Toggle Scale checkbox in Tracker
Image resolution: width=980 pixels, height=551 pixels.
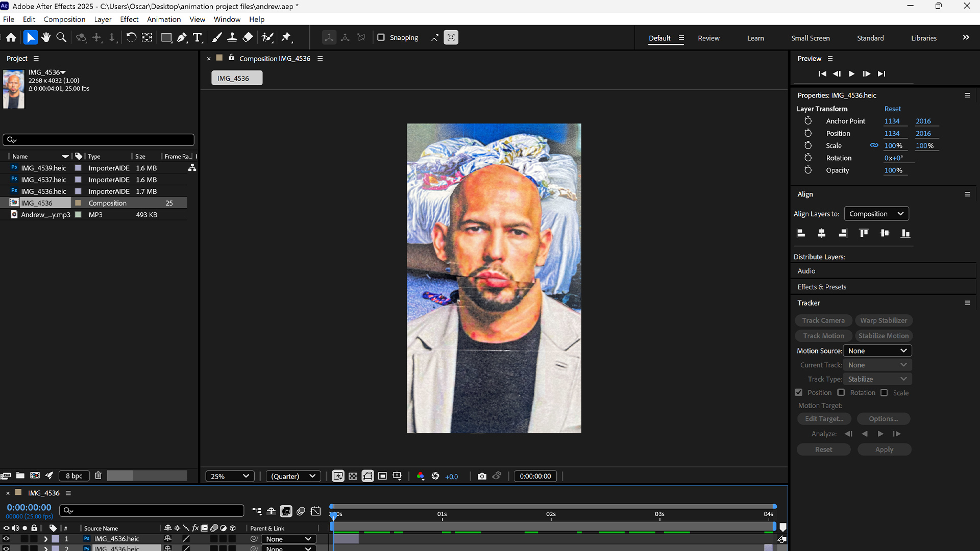(x=884, y=392)
